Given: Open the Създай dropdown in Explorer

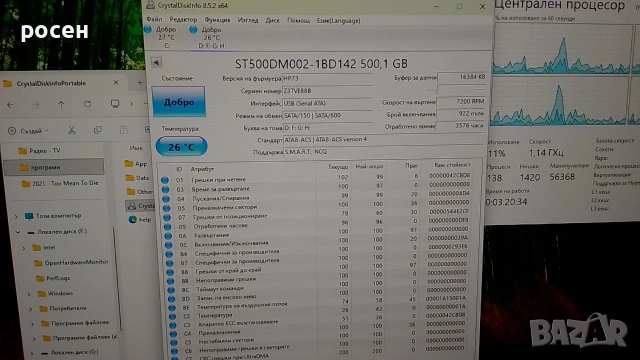Looking at the screenshot, I should pyautogui.click(x=28, y=131).
